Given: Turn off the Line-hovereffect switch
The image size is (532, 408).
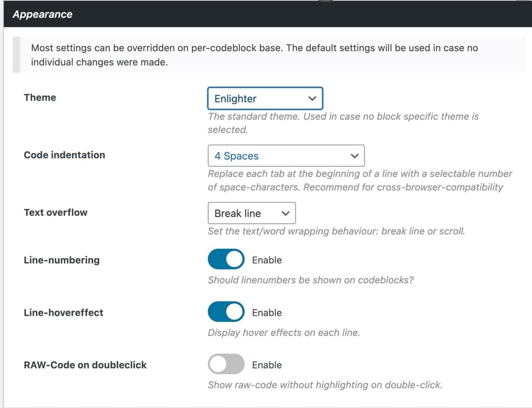Looking at the screenshot, I should (x=226, y=312).
